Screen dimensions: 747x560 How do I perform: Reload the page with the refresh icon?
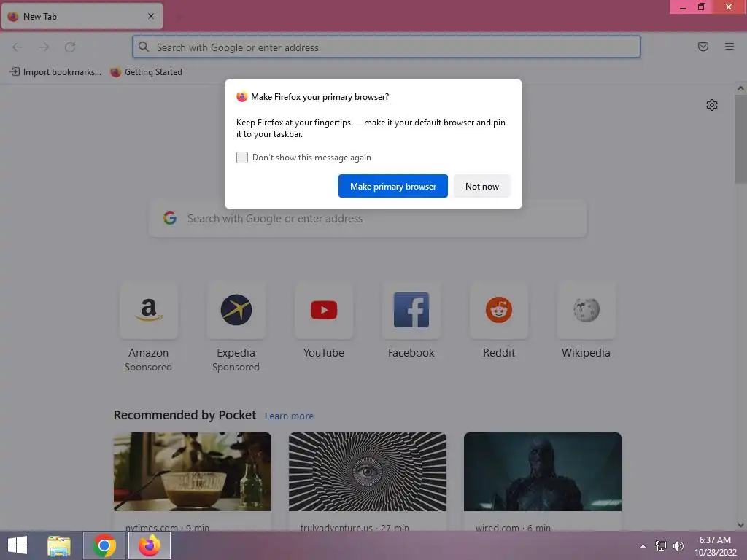point(70,47)
